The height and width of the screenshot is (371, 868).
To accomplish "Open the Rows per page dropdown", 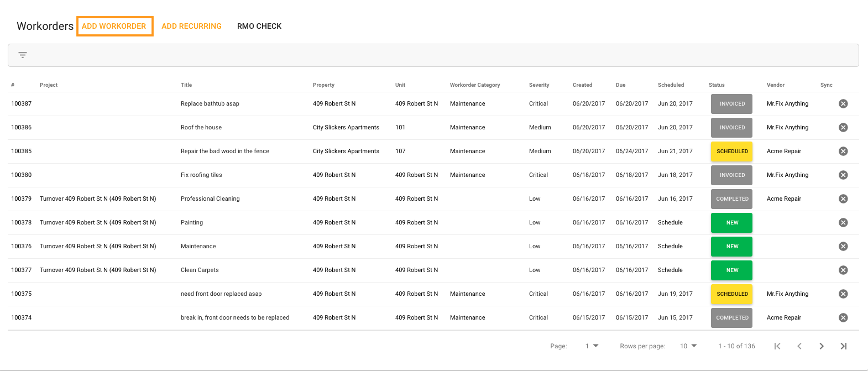I will coord(688,346).
